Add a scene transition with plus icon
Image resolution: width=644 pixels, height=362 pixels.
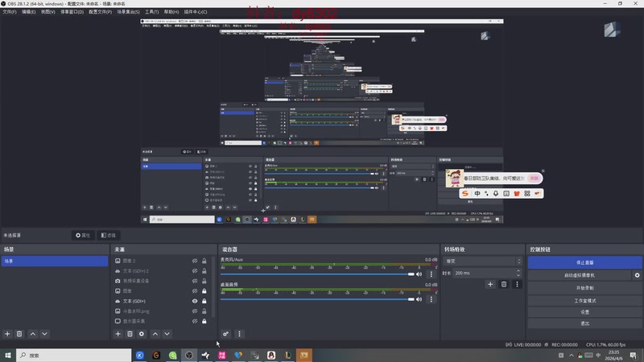(x=490, y=284)
